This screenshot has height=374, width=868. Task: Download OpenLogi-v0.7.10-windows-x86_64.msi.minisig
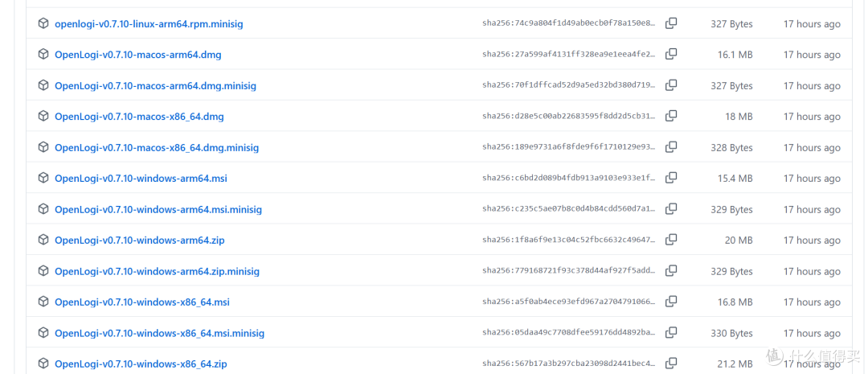159,334
